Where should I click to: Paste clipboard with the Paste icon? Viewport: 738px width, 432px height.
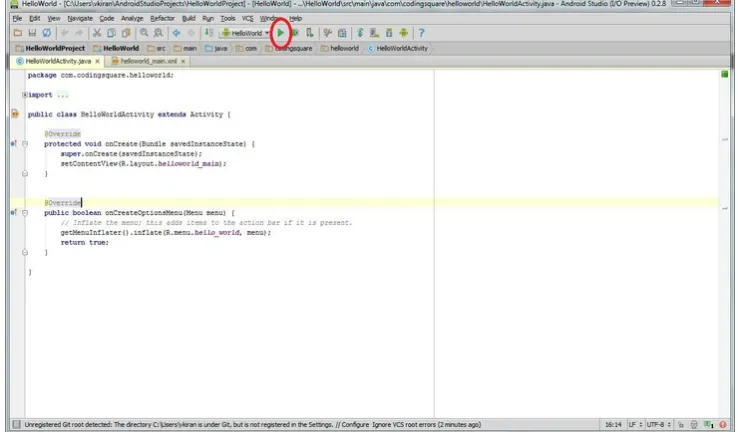(x=126, y=33)
